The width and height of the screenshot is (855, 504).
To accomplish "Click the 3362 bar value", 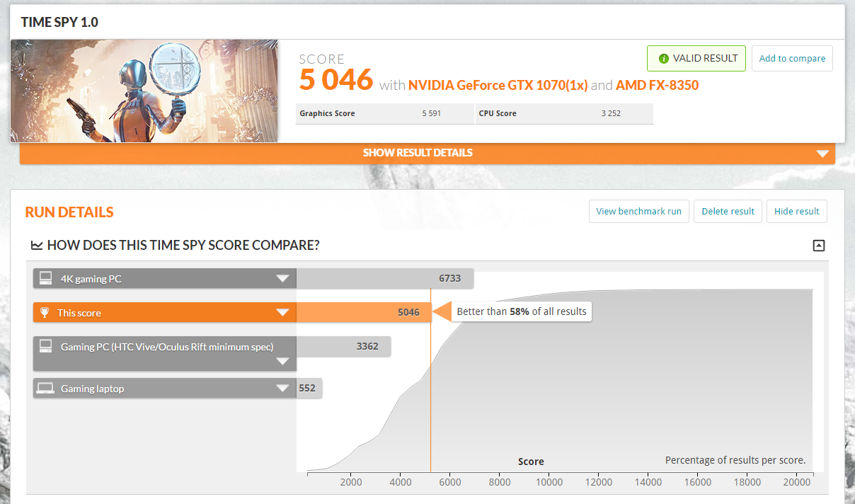I will pos(367,346).
